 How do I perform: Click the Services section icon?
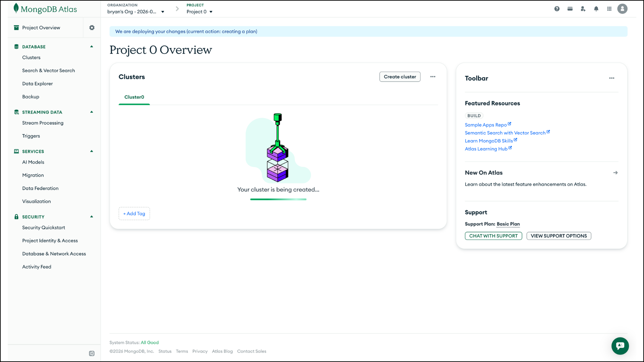click(x=16, y=151)
